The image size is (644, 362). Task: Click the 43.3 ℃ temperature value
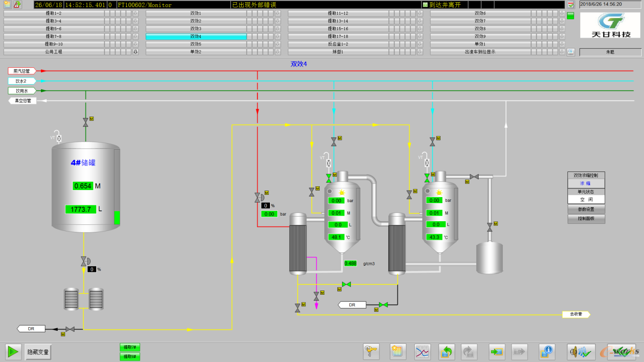[x=435, y=237]
